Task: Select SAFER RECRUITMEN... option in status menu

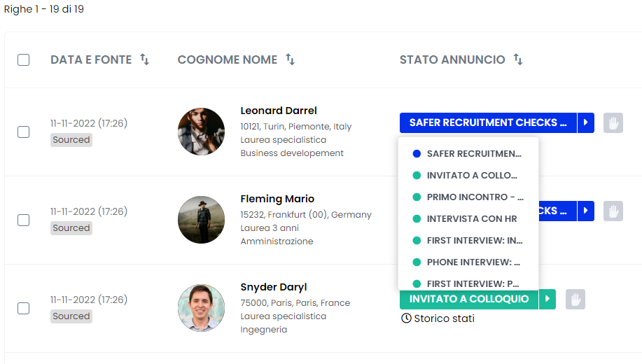Action: 468,153
